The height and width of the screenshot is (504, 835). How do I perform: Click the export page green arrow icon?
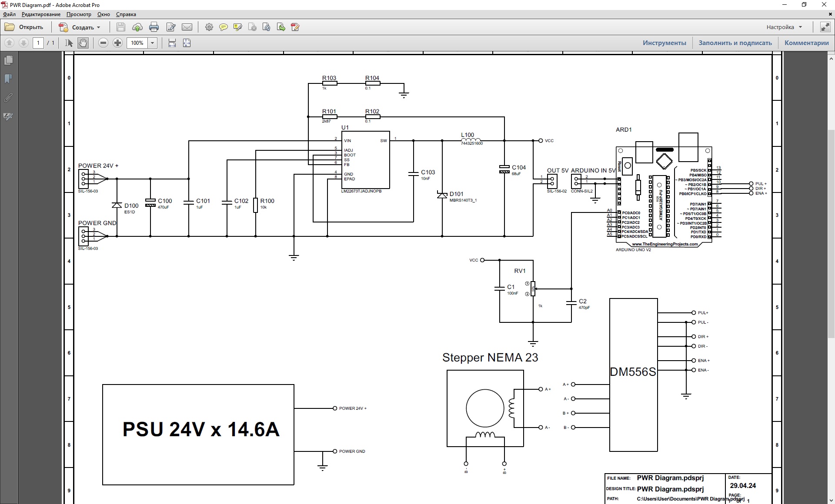point(281,27)
